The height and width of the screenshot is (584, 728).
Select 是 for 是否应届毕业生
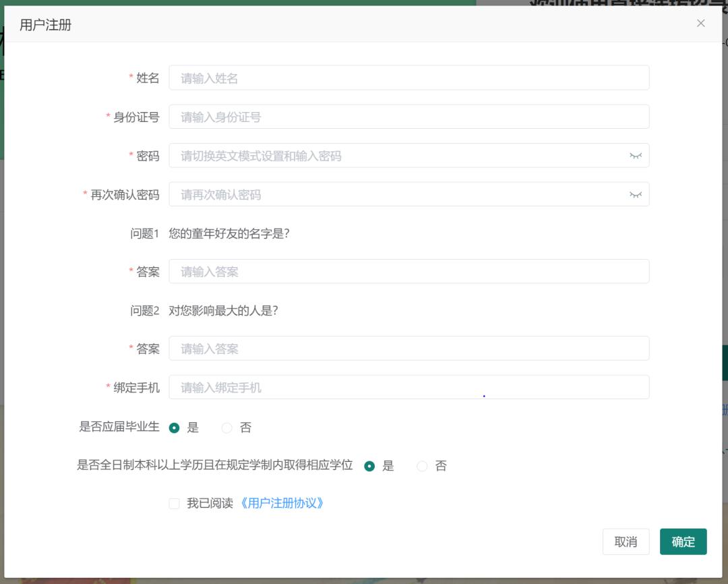175,428
